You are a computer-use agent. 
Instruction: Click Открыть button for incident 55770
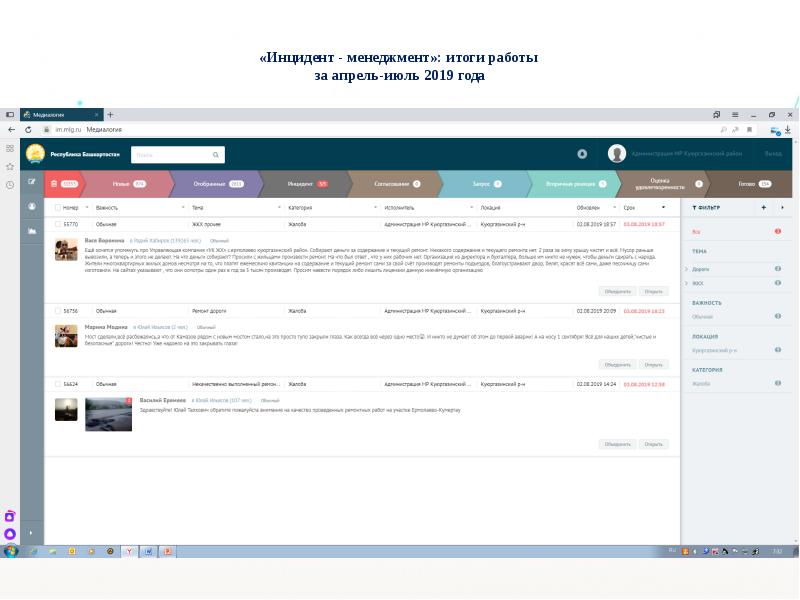[x=654, y=291]
